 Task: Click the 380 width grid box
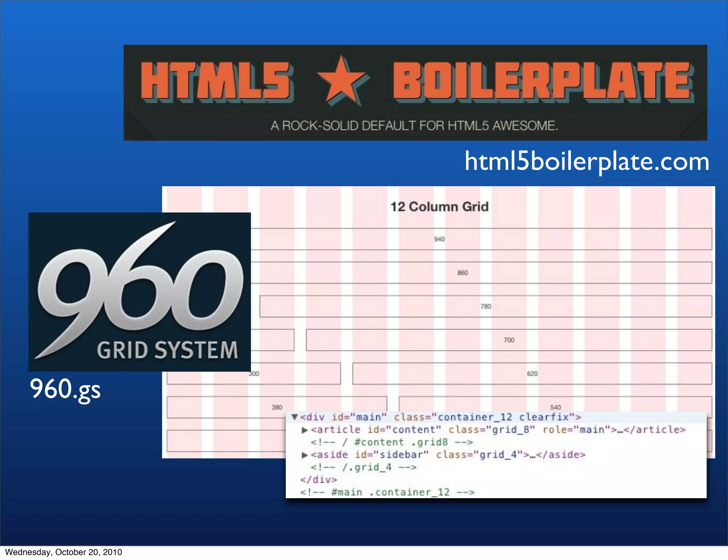[277, 407]
